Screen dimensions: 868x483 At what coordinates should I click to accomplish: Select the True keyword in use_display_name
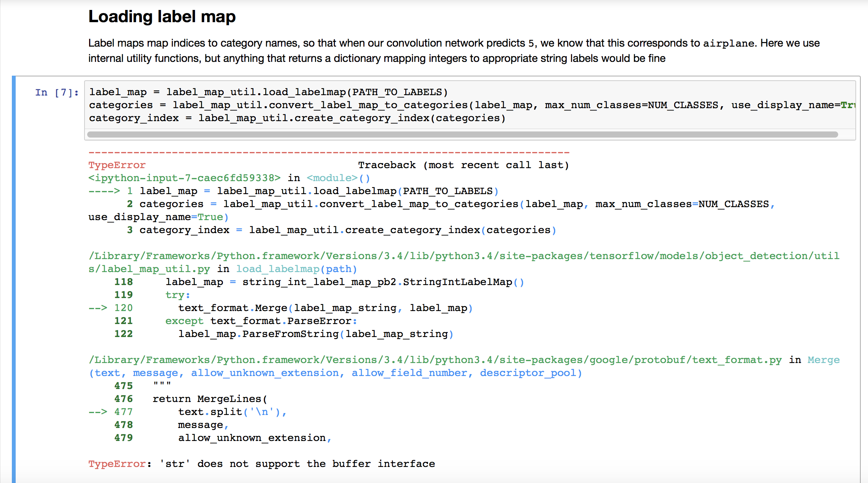[210, 217]
